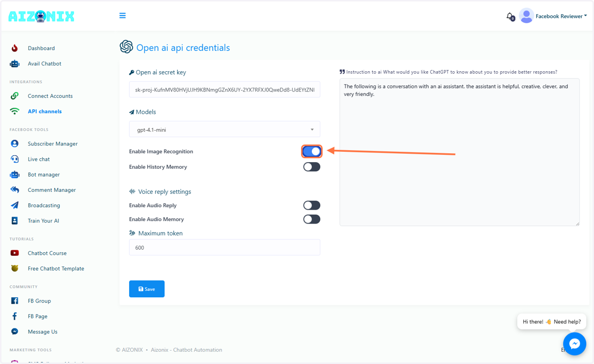Open the Models dropdown gpt-4.1-mini
594x364 pixels.
(225, 130)
